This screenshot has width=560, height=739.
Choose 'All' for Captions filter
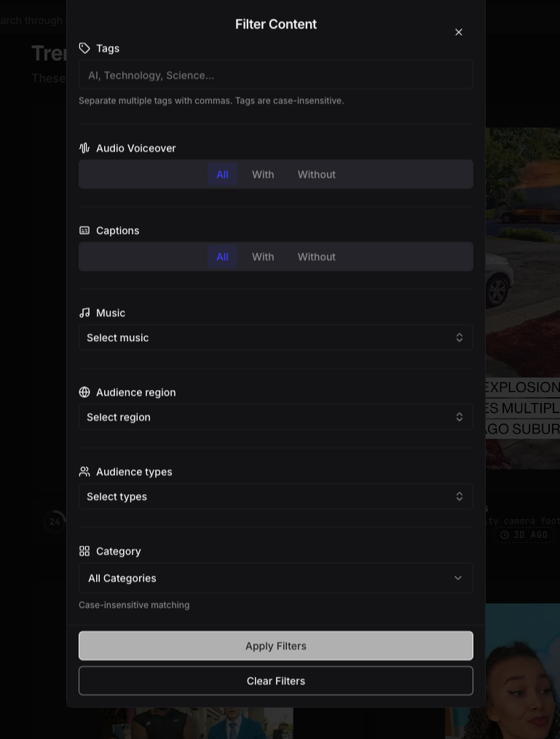click(x=222, y=257)
